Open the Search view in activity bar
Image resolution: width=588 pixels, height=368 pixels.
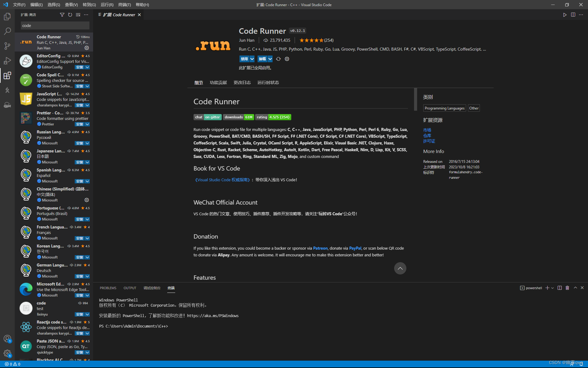(x=7, y=31)
